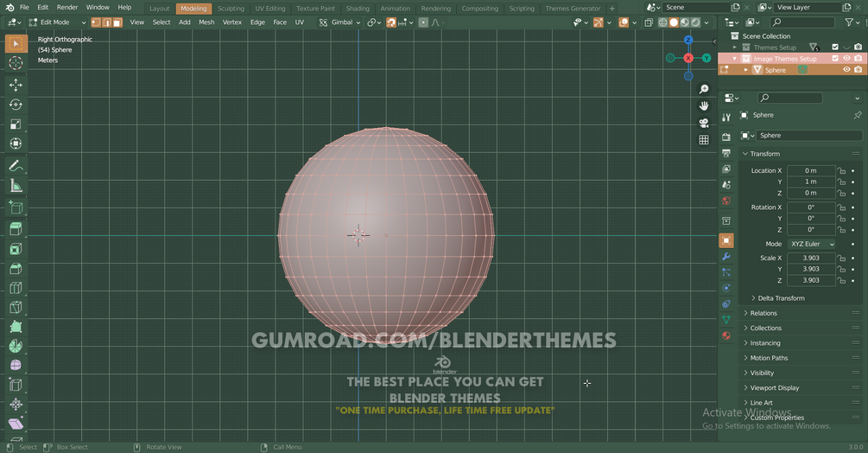The height and width of the screenshot is (453, 868).
Task: Toggle camera view icon in viewport
Action: pos(704,123)
